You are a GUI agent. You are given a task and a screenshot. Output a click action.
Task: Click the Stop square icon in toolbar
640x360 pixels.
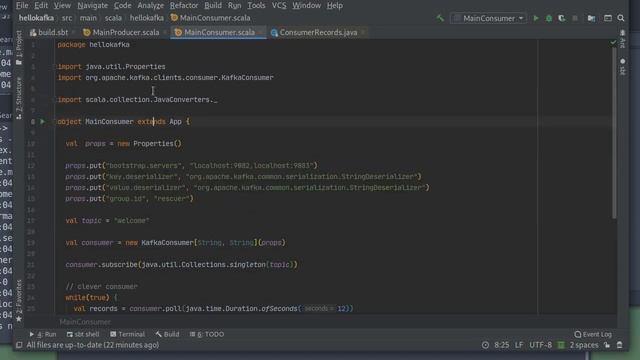coord(575,18)
